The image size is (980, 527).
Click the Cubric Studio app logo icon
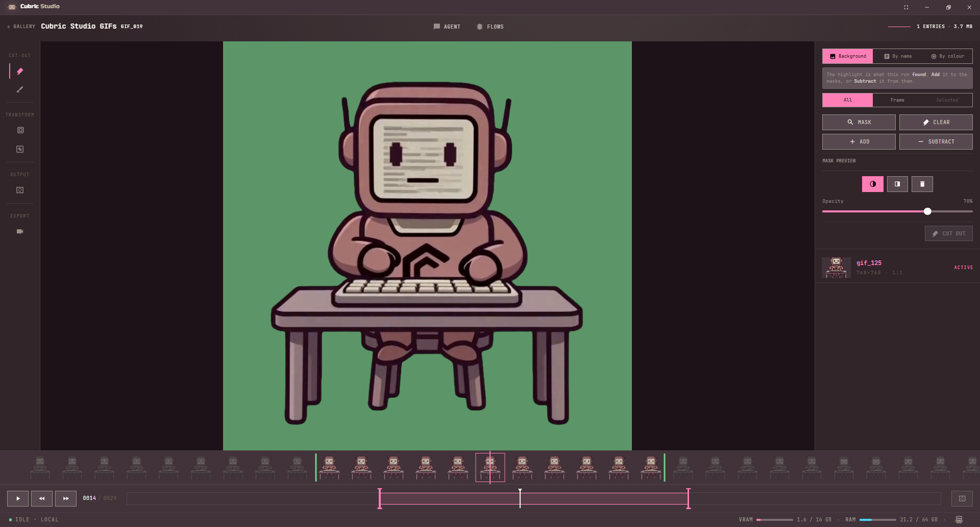[x=12, y=7]
